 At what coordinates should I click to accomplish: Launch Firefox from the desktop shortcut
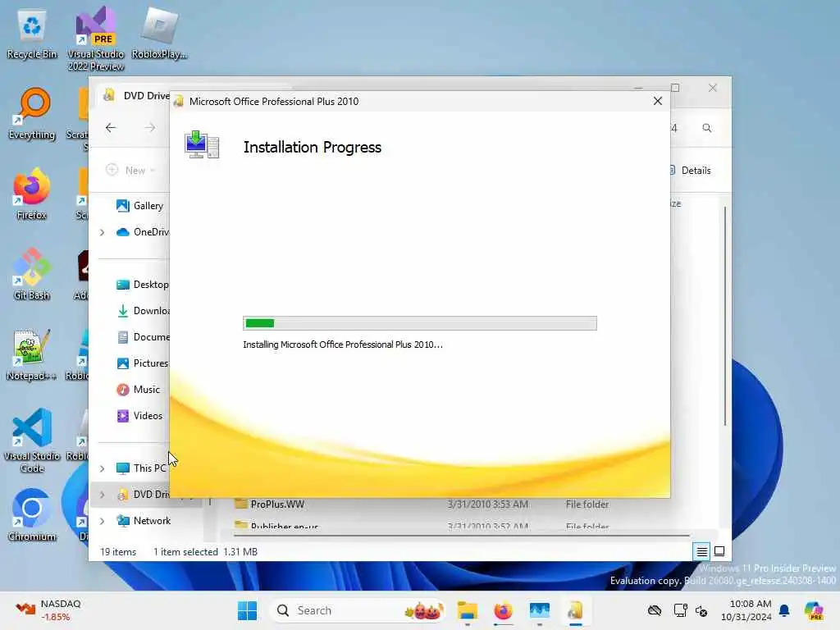coord(32,194)
